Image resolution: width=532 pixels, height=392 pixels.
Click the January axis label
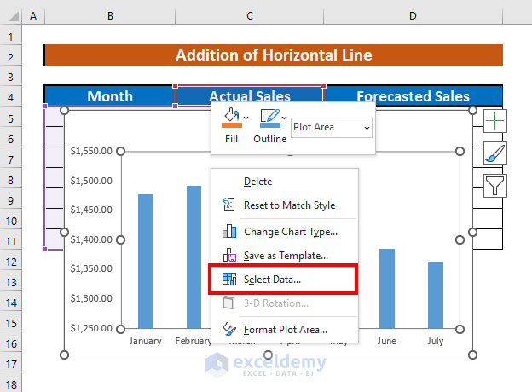(x=145, y=341)
